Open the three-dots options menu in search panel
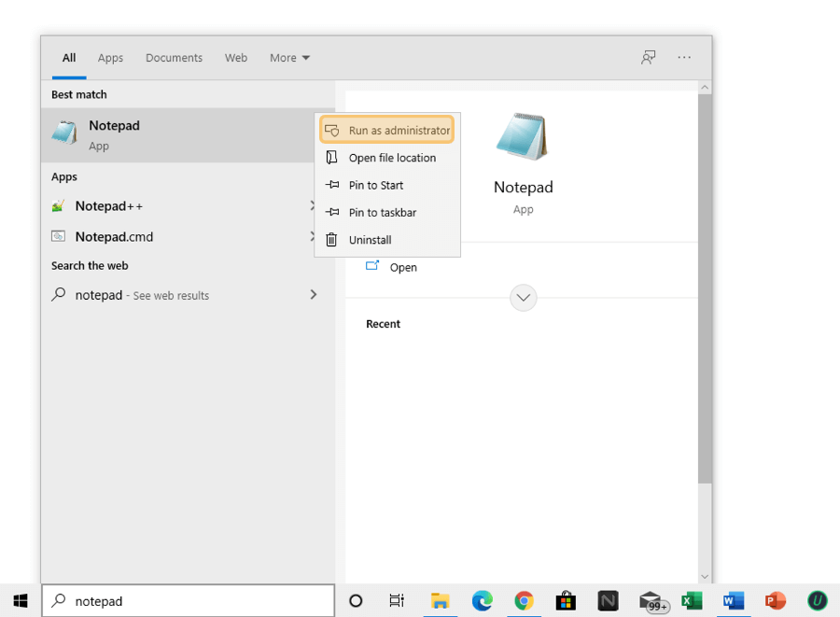840x617 pixels. click(x=684, y=57)
